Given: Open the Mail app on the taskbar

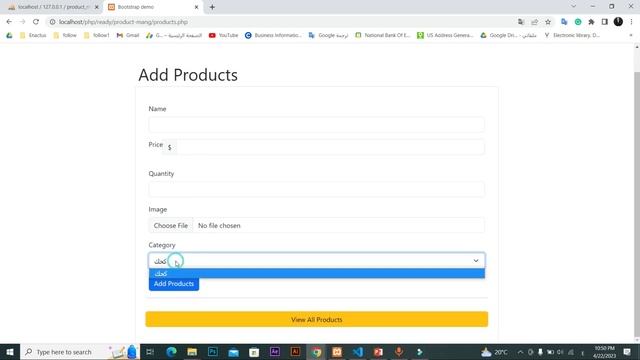Looking at the screenshot, I should (233, 352).
